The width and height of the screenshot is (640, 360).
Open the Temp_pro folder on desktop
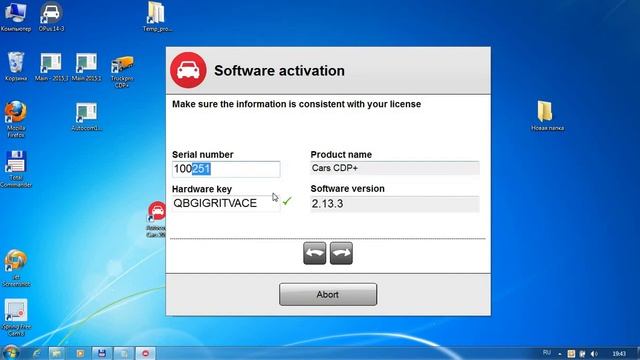tap(157, 16)
